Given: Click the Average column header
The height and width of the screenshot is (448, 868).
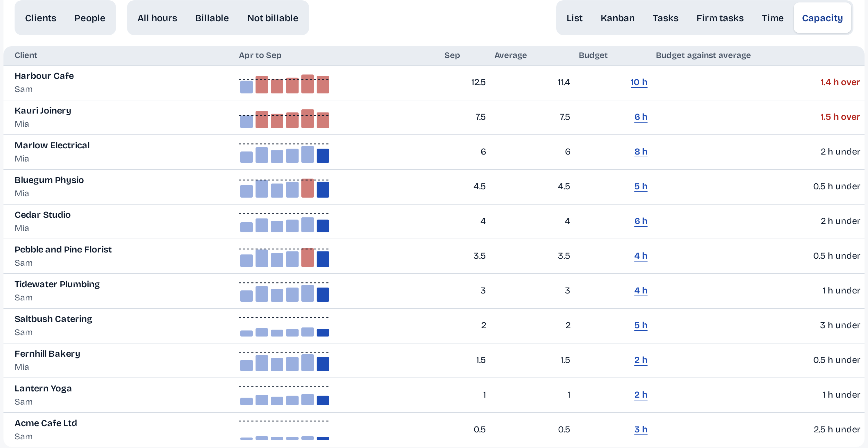Looking at the screenshot, I should (x=510, y=55).
